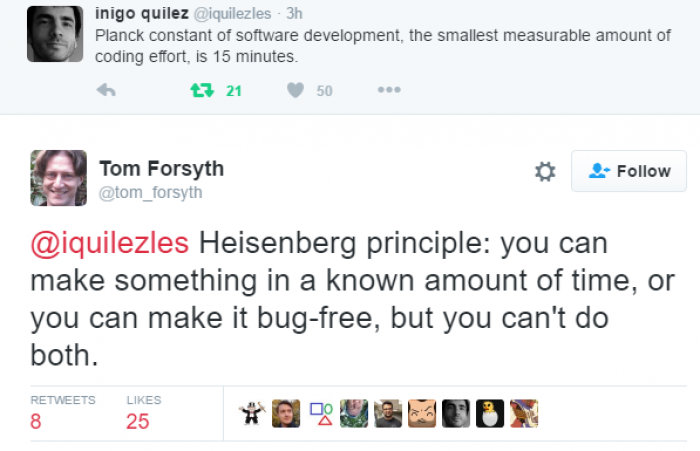
Task: Open the @iquilezles mention link in the reply
Action: (110, 243)
